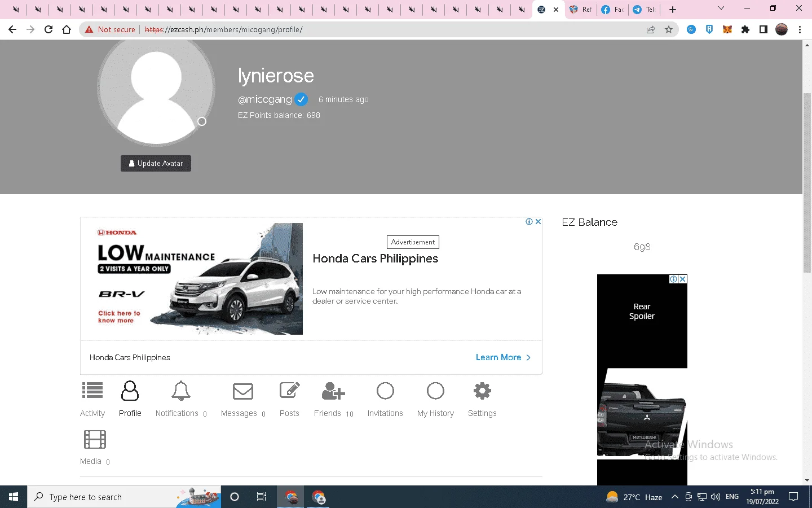The image size is (812, 508).
Task: Switch to the Facebook tab
Action: 612,10
